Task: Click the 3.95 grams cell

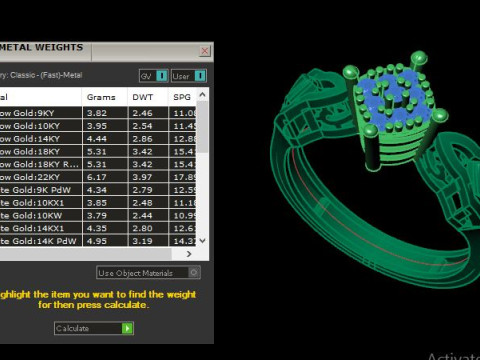Action: 105,126
